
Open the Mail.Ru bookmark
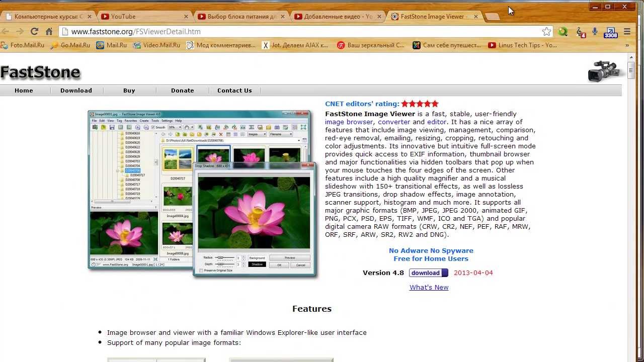click(112, 45)
